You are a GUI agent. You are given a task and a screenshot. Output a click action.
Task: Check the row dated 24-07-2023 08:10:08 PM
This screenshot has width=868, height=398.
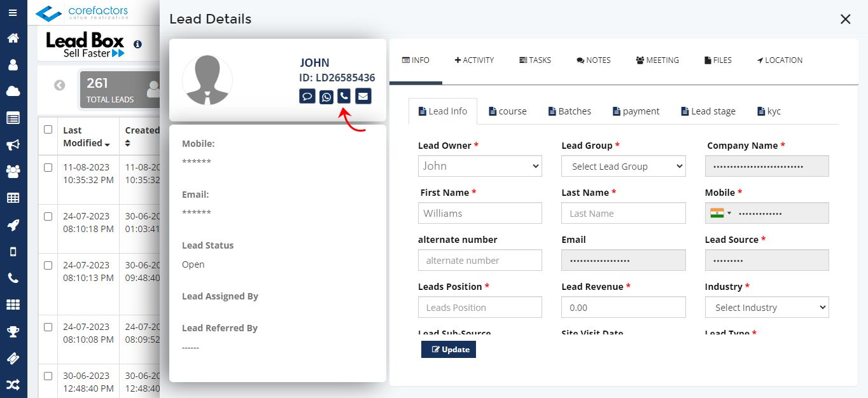(48, 327)
